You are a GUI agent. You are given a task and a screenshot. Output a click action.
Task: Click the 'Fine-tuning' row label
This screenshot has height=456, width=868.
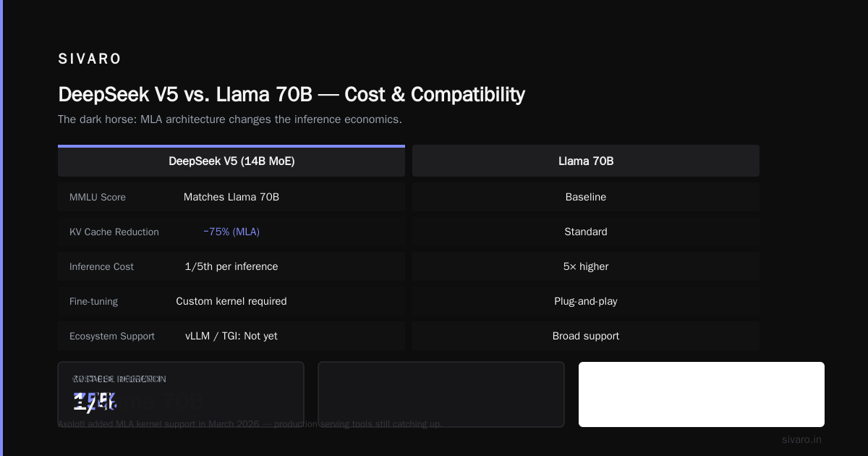tap(93, 301)
